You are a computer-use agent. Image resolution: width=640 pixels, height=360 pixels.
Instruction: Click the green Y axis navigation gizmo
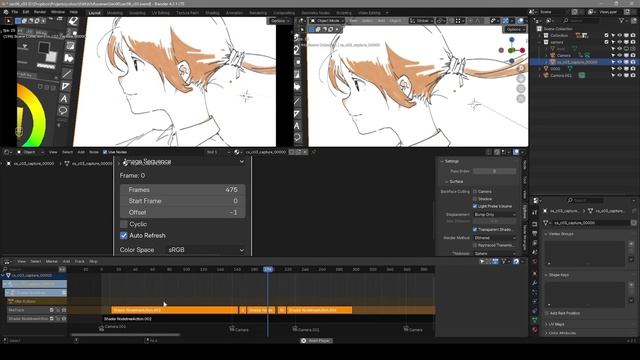click(511, 50)
